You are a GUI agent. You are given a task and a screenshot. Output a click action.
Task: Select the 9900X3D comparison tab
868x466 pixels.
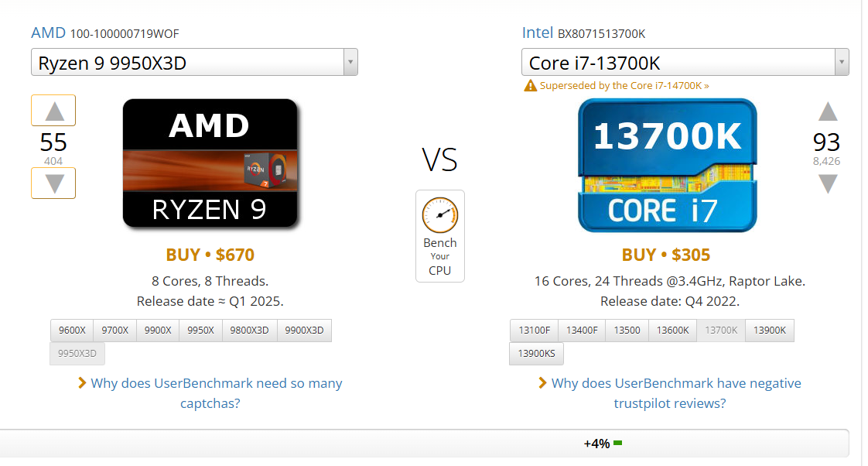click(305, 331)
